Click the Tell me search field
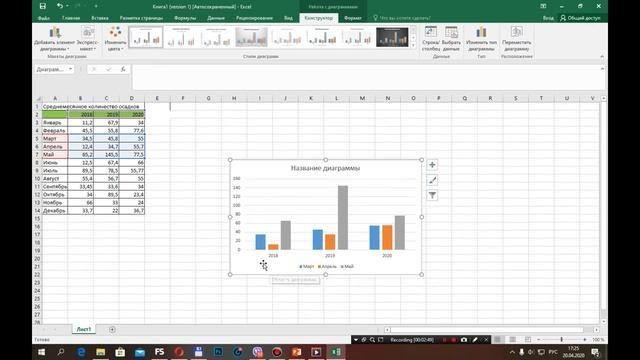 pos(402,18)
